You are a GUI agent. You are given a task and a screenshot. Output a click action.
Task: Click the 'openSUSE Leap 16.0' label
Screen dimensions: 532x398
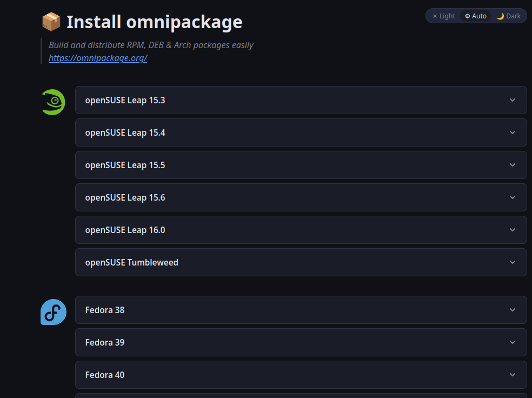(125, 230)
